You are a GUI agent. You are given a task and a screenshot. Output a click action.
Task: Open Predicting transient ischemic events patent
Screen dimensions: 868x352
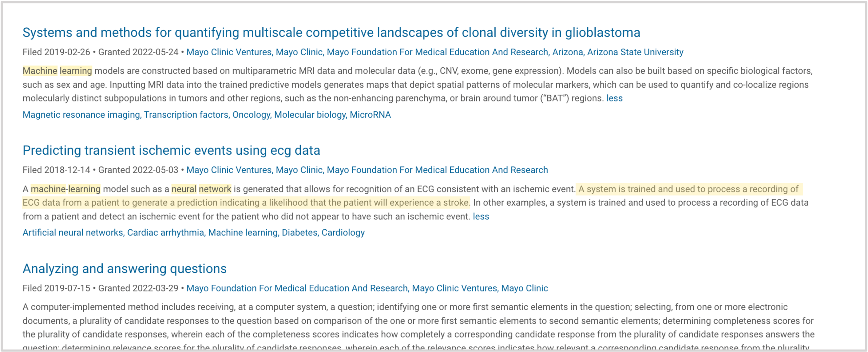pos(171,151)
